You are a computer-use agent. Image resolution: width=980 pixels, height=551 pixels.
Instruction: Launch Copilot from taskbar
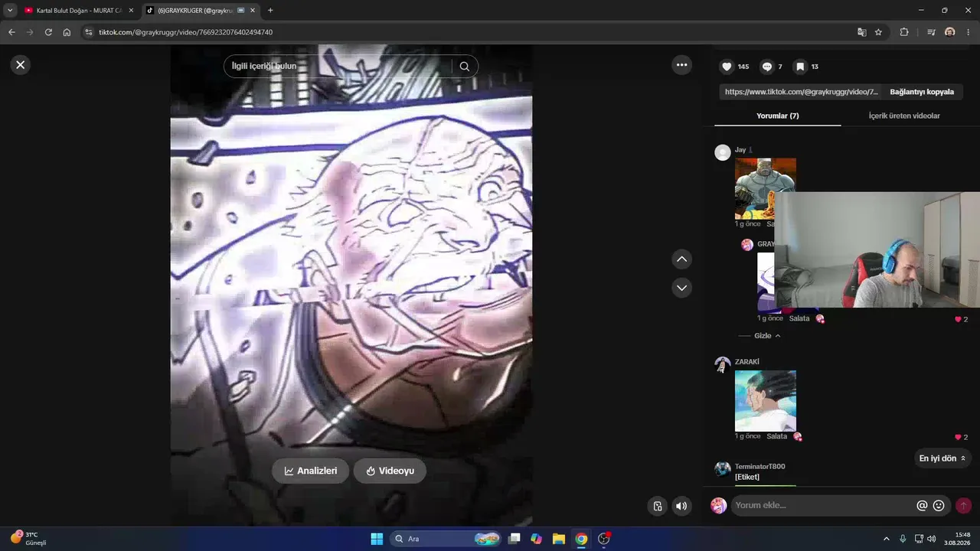[x=537, y=539]
